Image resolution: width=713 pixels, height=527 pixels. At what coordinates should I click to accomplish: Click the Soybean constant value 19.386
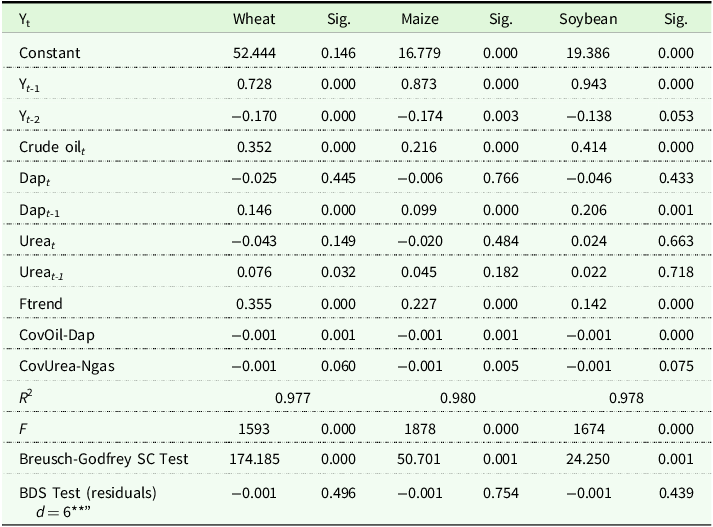pos(586,52)
